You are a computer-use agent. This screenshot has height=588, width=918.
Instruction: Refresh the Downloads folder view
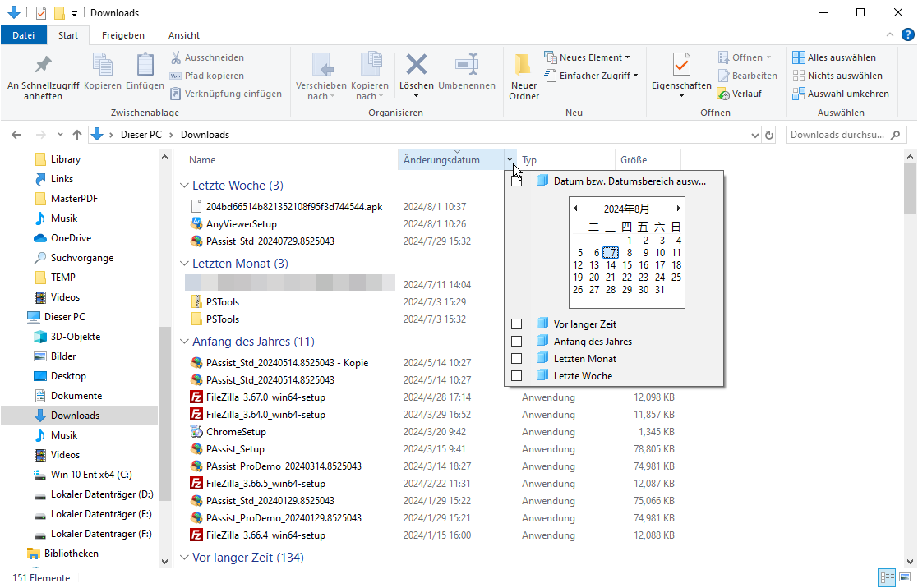tap(769, 136)
